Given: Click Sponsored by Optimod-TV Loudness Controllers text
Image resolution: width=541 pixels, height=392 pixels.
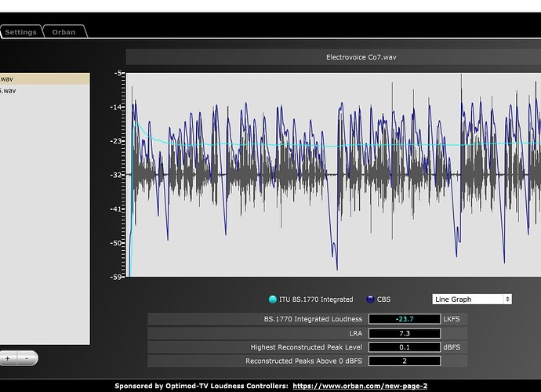Looking at the screenshot, I should pos(202,386).
